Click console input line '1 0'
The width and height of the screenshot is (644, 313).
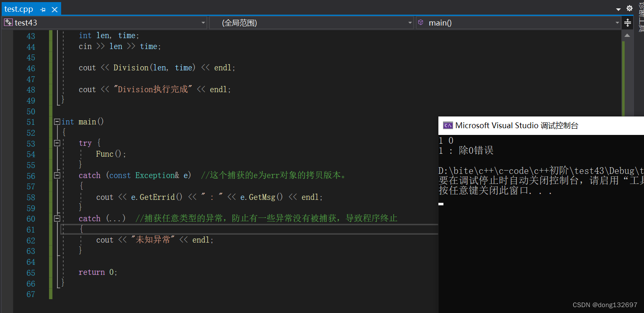coord(446,140)
